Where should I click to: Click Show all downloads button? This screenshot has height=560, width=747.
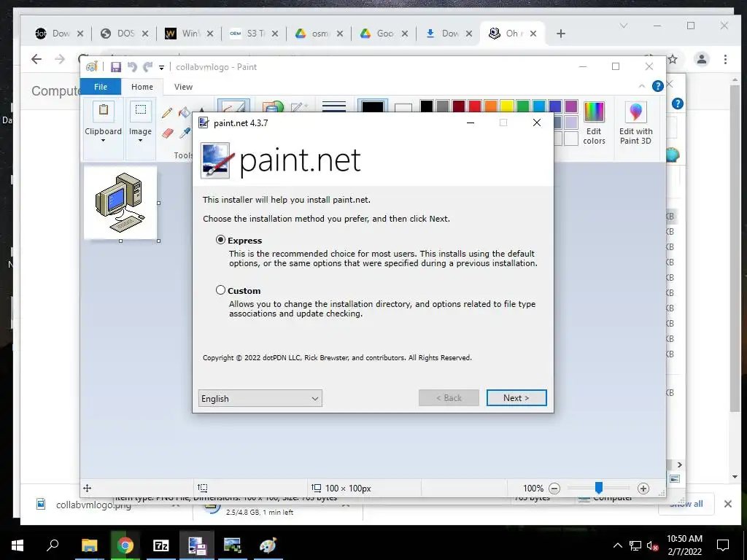click(686, 504)
